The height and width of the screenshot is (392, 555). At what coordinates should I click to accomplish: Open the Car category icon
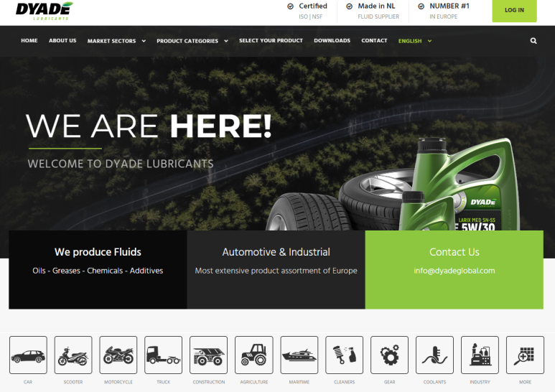coord(28,355)
